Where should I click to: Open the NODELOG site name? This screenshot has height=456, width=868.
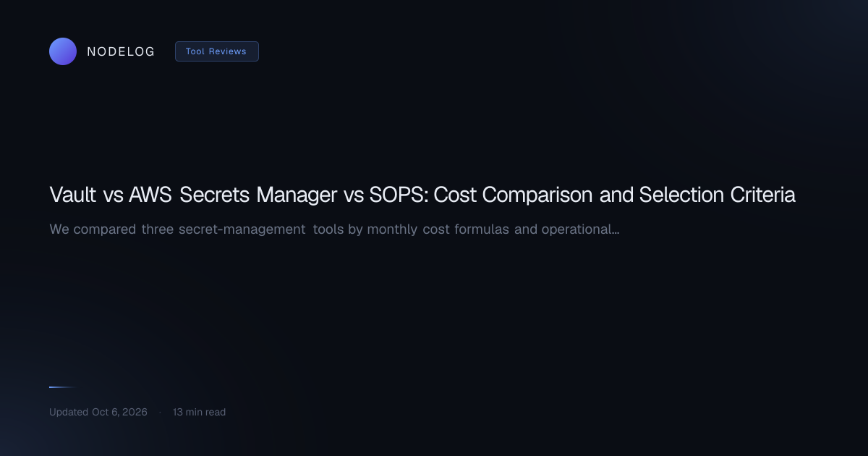click(121, 51)
